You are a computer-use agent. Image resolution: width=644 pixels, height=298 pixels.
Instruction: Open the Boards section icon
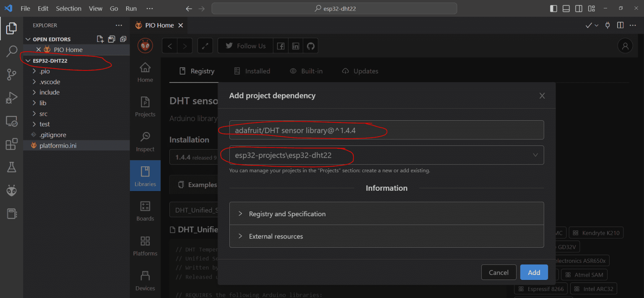coord(145,211)
